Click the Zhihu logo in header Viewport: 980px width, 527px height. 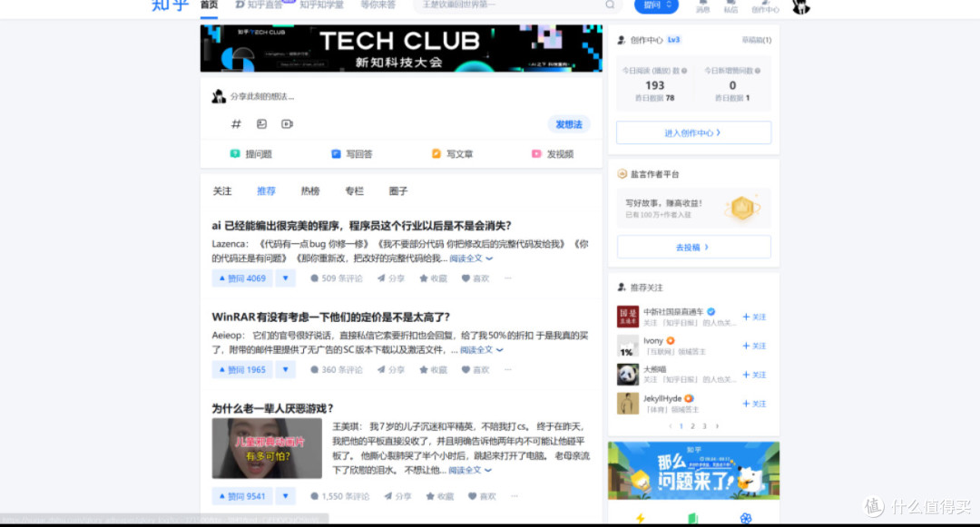pos(170,5)
